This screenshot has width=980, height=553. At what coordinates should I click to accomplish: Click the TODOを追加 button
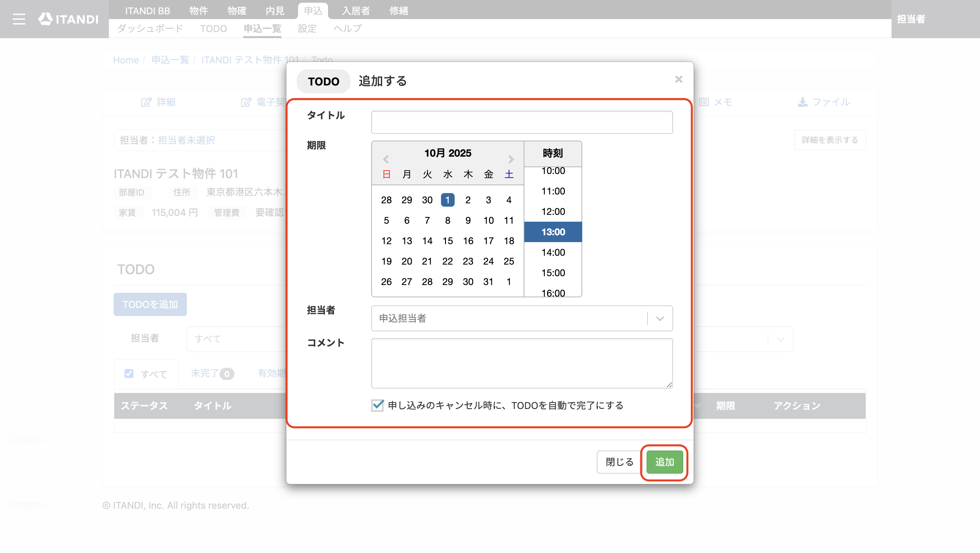pos(150,304)
